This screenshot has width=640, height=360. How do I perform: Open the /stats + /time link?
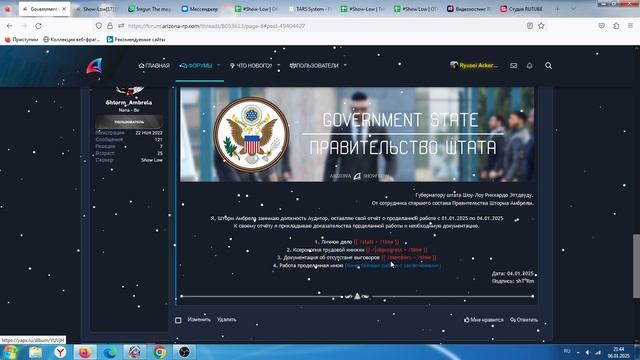376,242
